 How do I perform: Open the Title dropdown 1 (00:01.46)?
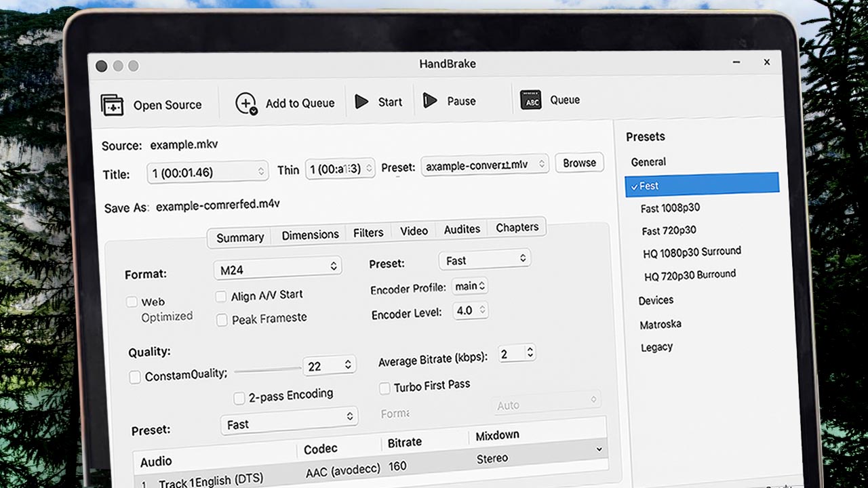pyautogui.click(x=208, y=172)
